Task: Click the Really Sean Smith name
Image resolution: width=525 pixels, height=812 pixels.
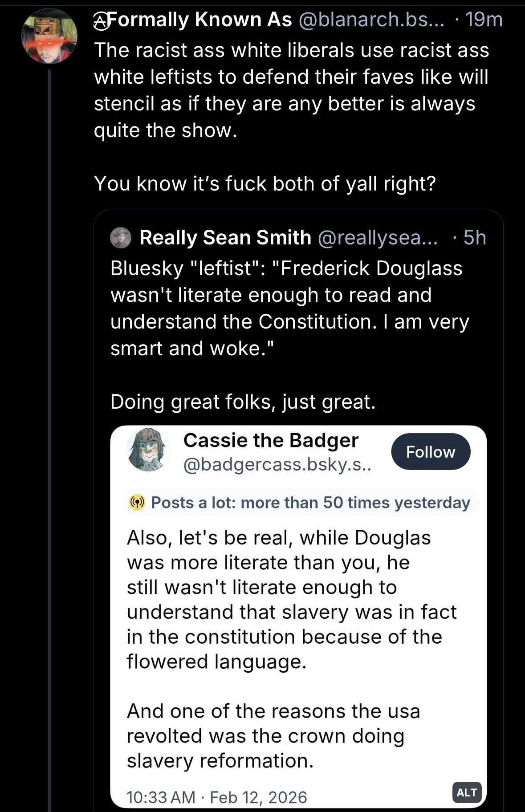Action: coord(225,238)
